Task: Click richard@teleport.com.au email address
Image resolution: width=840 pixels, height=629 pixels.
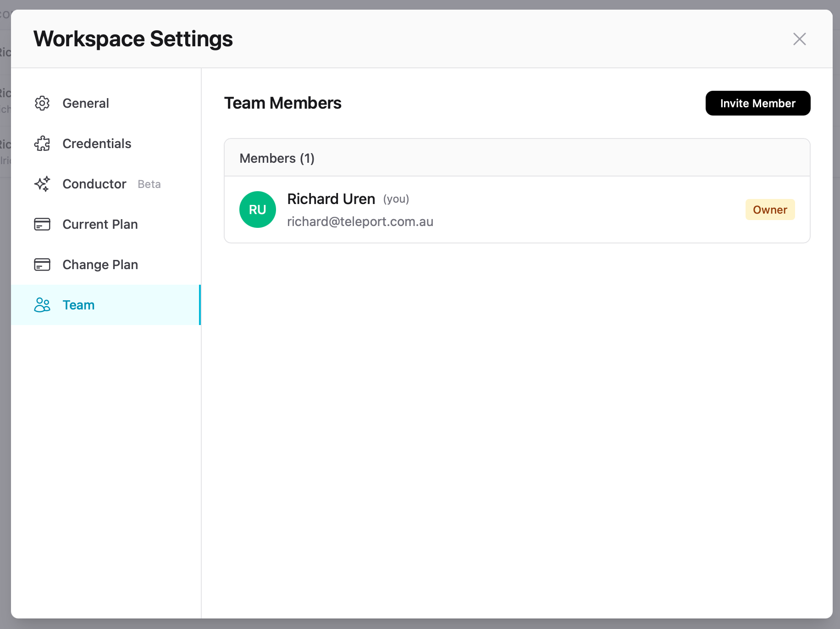Action: tap(360, 221)
